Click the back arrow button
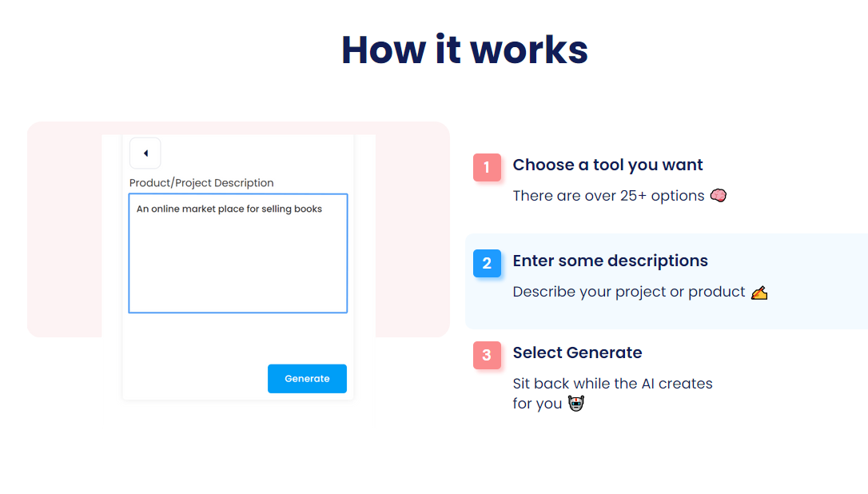868x494 pixels. [145, 153]
